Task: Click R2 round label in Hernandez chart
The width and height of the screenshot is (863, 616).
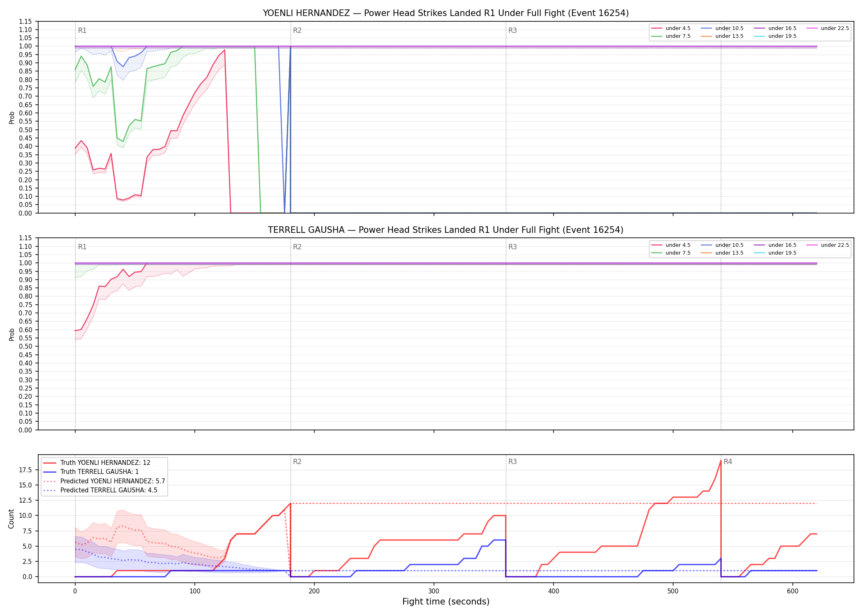Action: tap(297, 30)
